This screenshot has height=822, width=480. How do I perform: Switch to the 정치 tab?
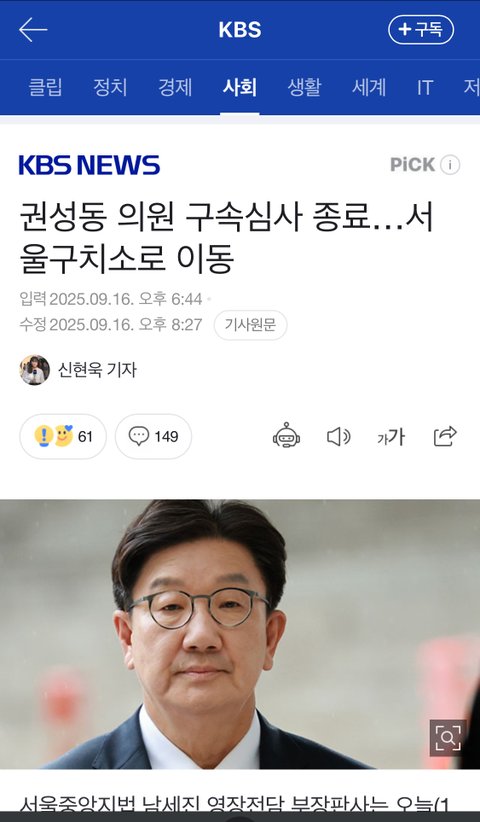110,87
